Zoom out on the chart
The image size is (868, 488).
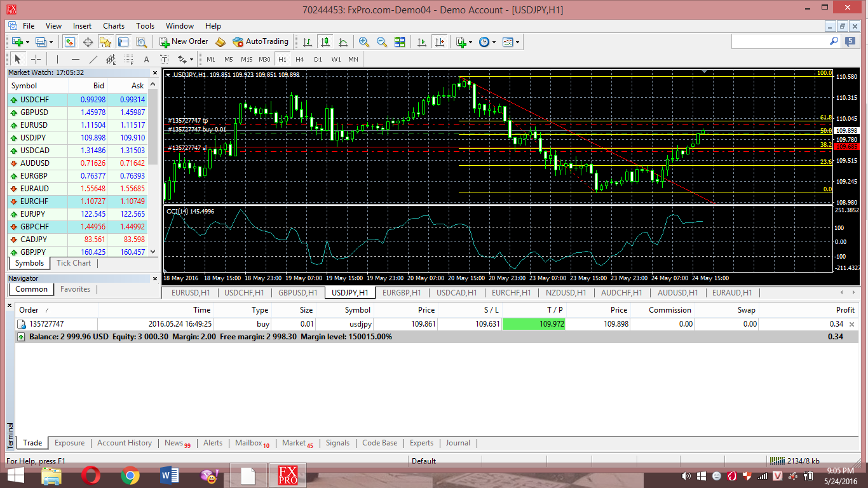382,41
